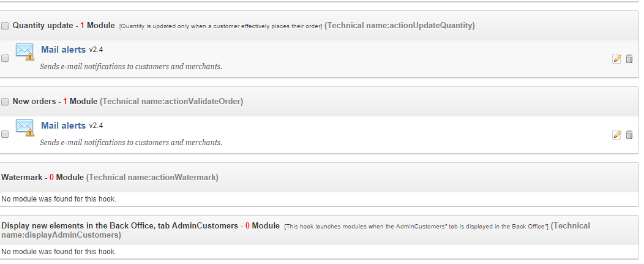644x264 pixels.
Task: Open Mail alerts link in Quantity update
Action: tap(63, 50)
